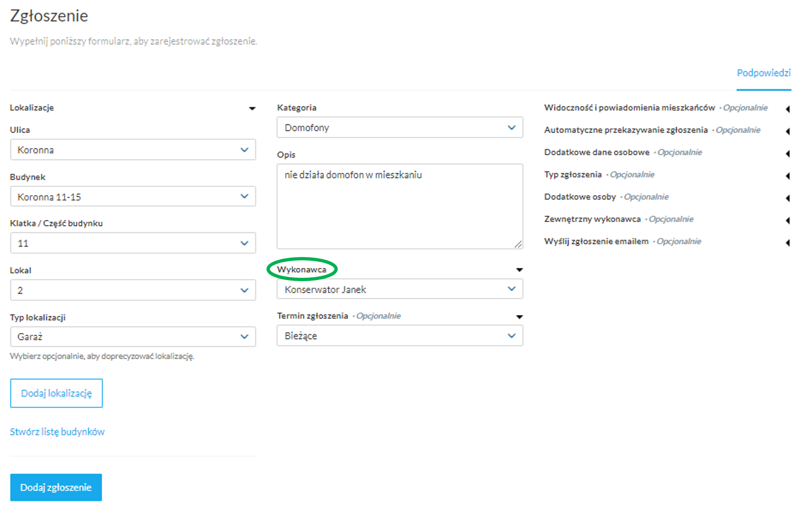Expand Widoczność i powiadomienia mieszkańców arrow
The height and width of the screenshot is (508, 812).
[788, 109]
